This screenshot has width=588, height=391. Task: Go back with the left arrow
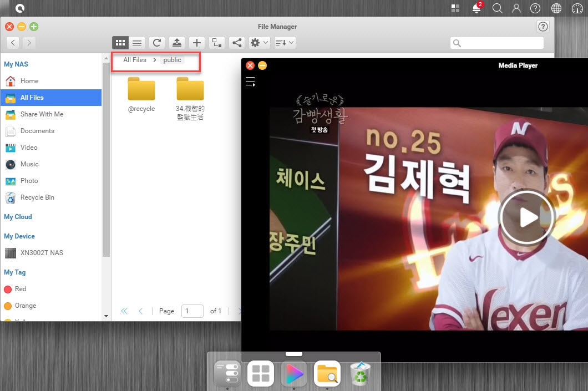point(13,43)
